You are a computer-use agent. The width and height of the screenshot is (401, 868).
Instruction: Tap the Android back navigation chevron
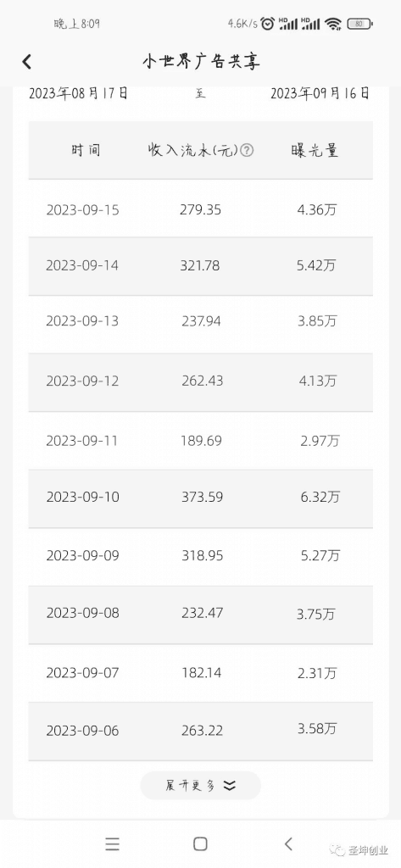coord(288,843)
